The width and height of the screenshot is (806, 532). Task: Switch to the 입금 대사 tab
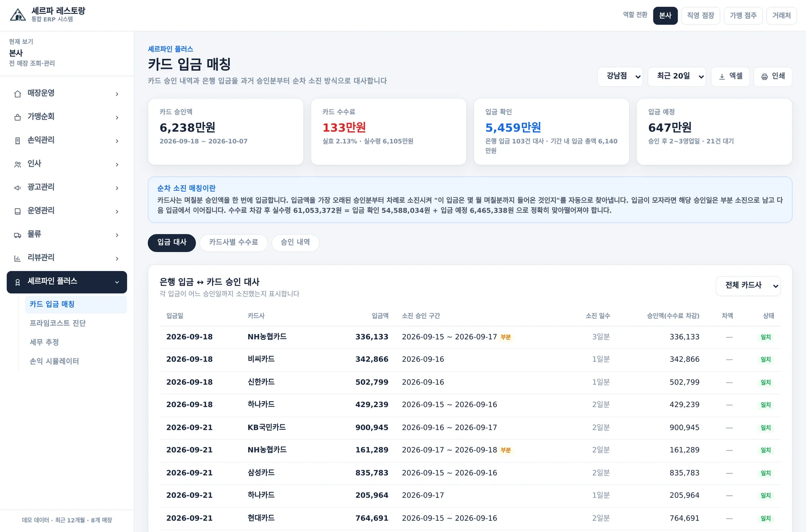pos(172,243)
